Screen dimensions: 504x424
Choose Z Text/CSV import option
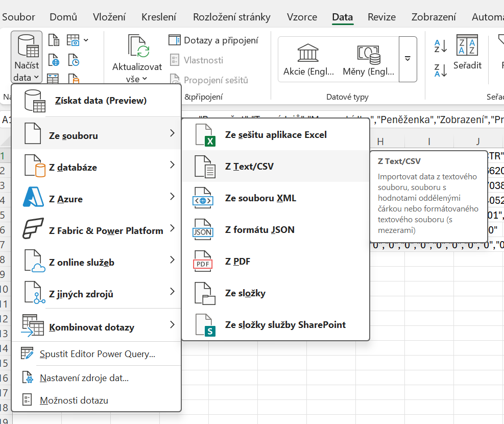[x=276, y=166]
